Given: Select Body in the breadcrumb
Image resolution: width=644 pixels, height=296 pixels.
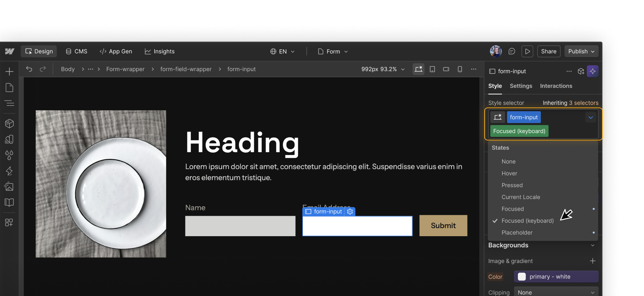Looking at the screenshot, I should tap(68, 69).
